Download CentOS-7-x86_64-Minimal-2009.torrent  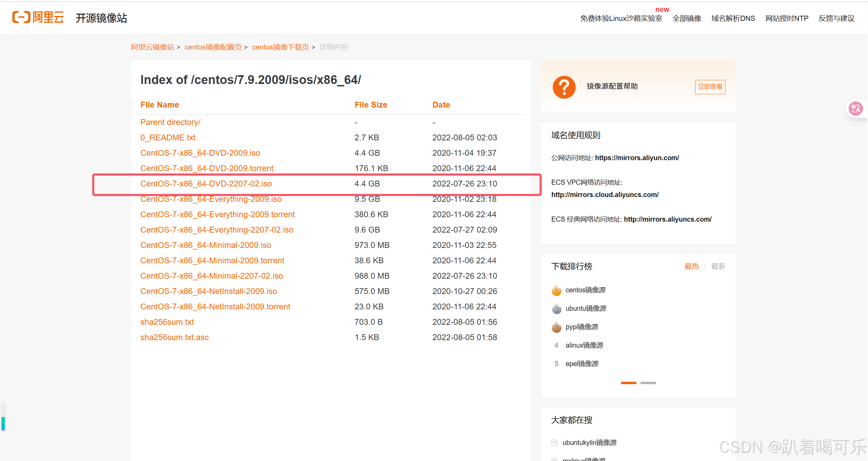tap(212, 261)
